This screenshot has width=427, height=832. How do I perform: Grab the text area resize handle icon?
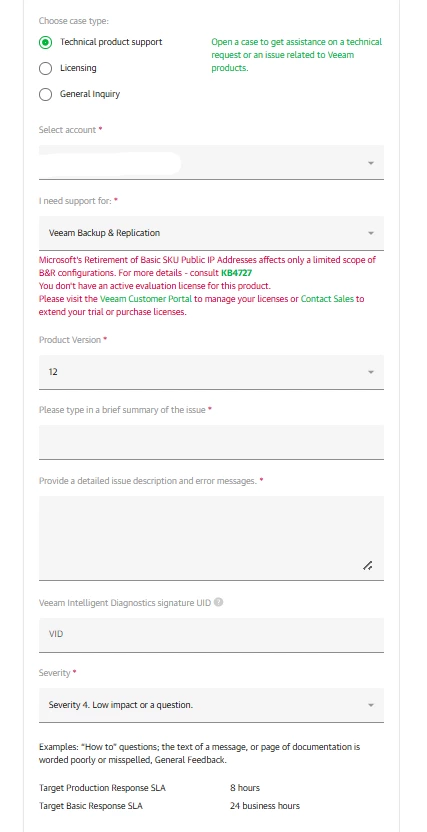pyautogui.click(x=368, y=566)
